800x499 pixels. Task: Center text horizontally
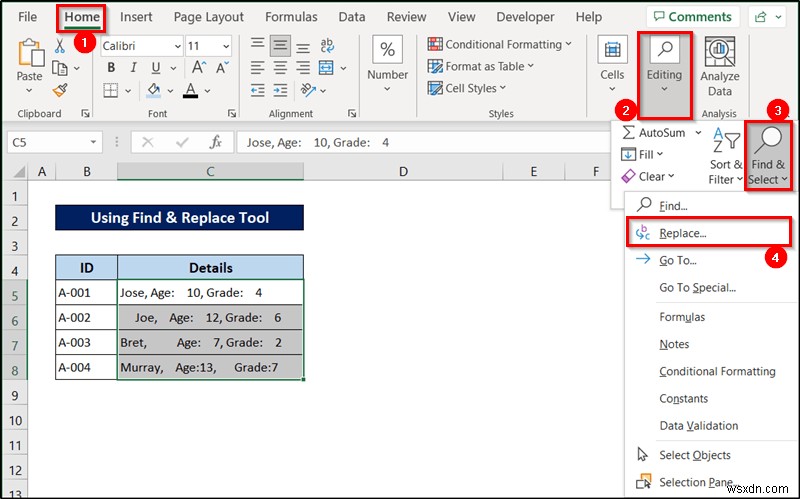(280, 67)
